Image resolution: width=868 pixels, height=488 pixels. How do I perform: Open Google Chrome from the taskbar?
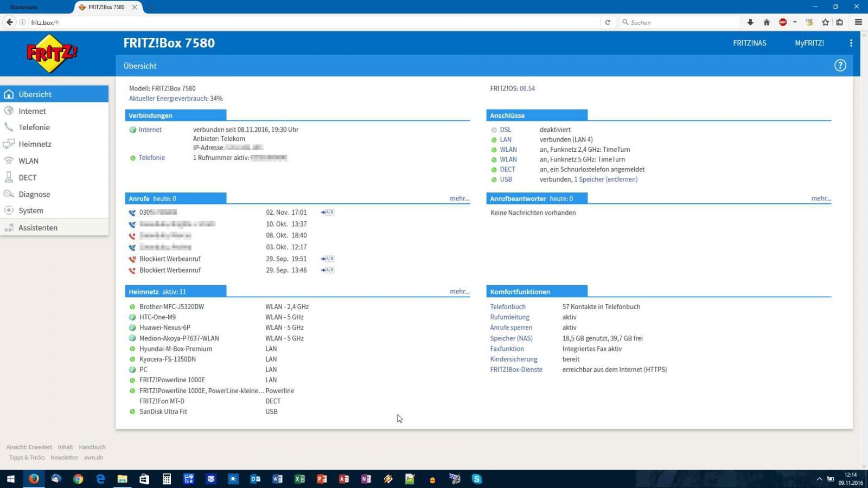[x=78, y=479]
